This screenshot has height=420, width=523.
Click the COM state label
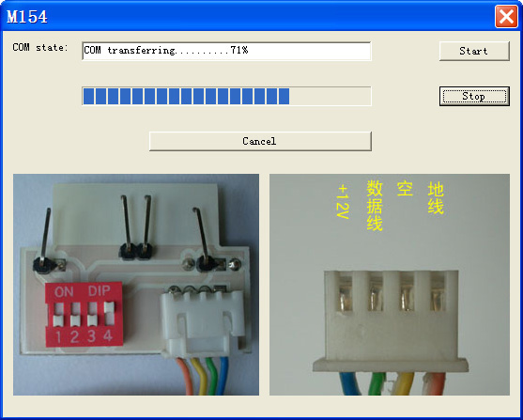coord(40,47)
